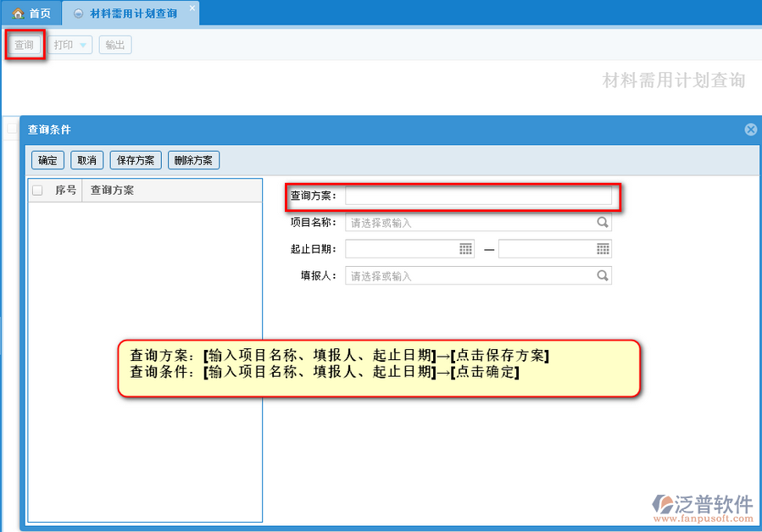Viewport: 762px width, 532px height.
Task: Close the 材料需用计划查询 tab
Action: pyautogui.click(x=192, y=8)
